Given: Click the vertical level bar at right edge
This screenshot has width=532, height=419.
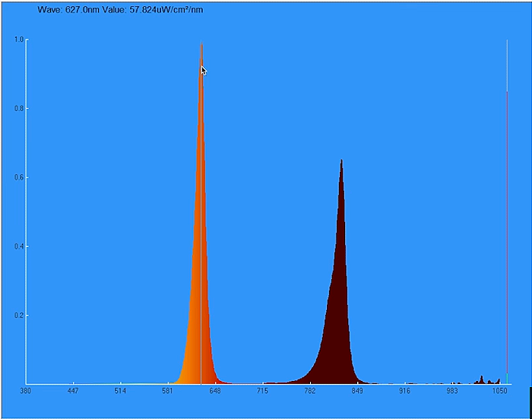Looking at the screenshot, I should tap(507, 212).
